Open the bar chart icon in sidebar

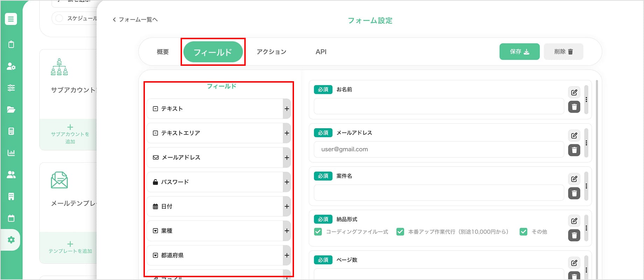click(x=11, y=153)
